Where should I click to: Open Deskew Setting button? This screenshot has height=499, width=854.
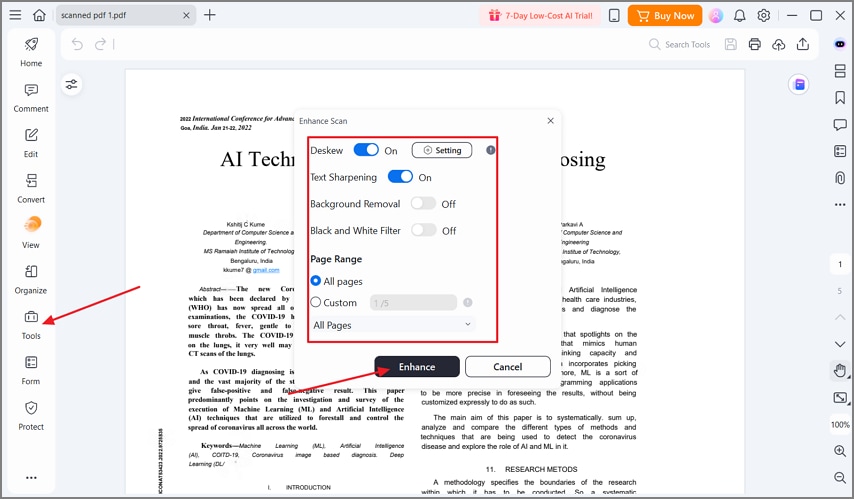[442, 150]
